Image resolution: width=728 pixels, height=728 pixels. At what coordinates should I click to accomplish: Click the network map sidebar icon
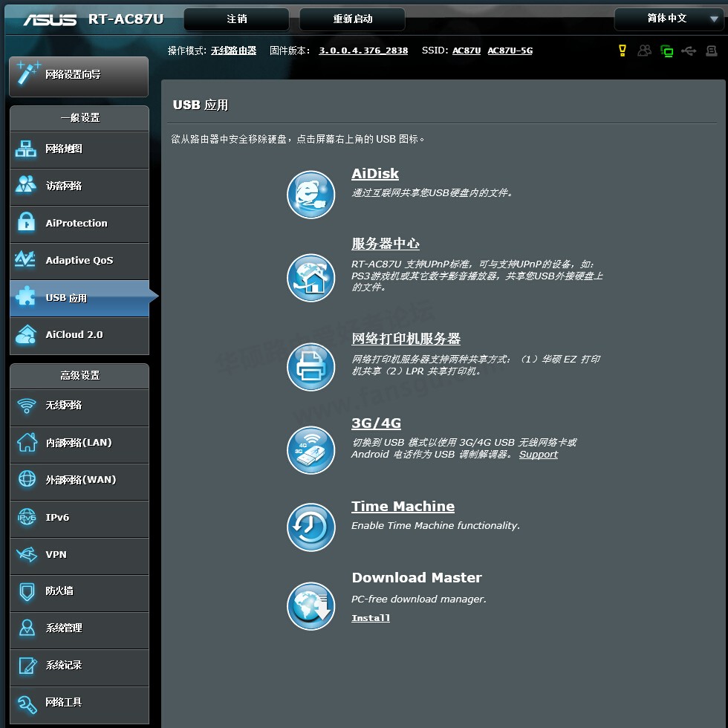[x=26, y=149]
